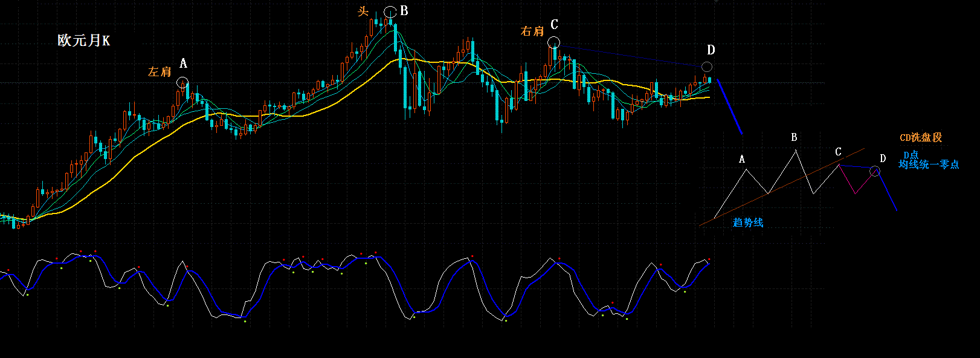
Task: Select the CD洗盘段 annotation text
Action: click(921, 138)
